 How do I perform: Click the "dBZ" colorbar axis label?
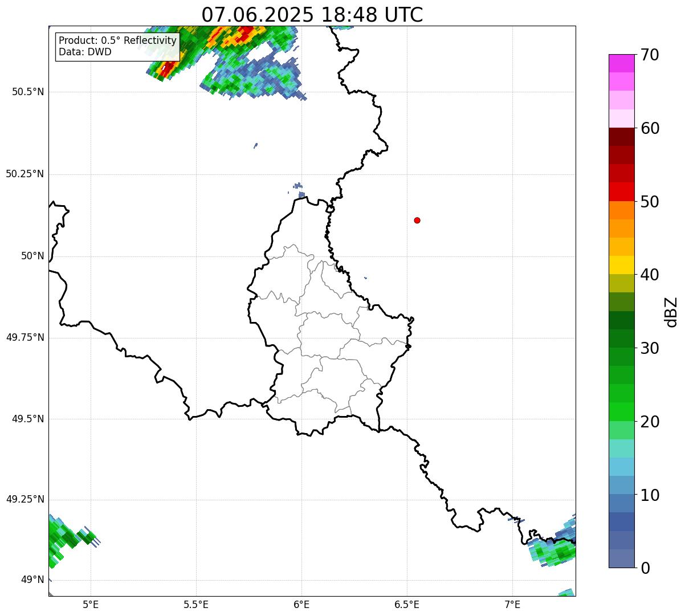pos(671,312)
